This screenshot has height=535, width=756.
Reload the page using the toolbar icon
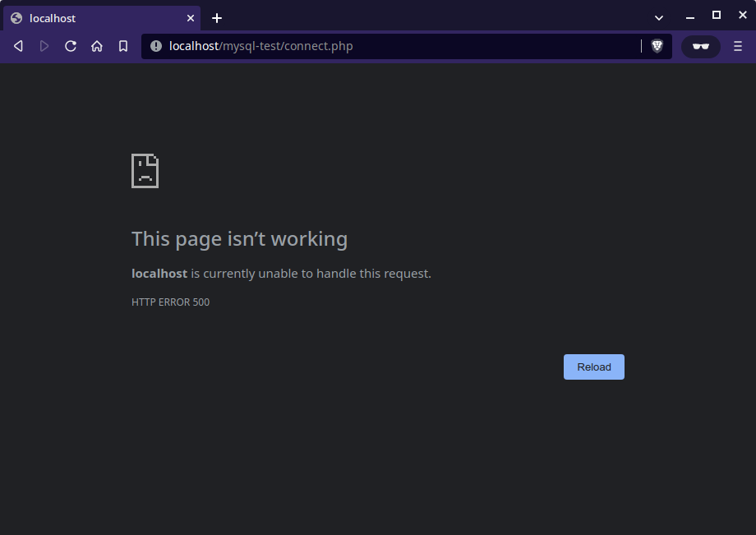coord(71,46)
